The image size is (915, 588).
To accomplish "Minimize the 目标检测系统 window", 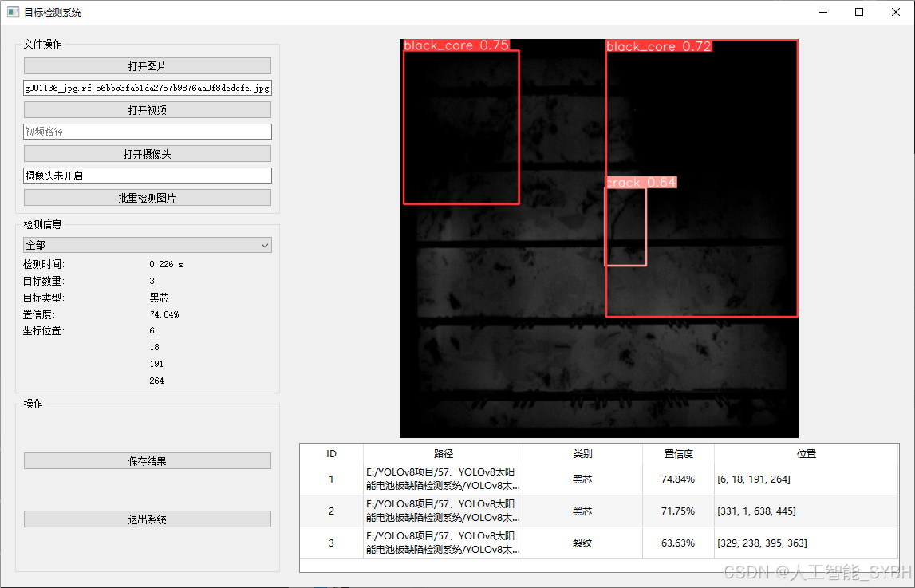I will (x=823, y=12).
